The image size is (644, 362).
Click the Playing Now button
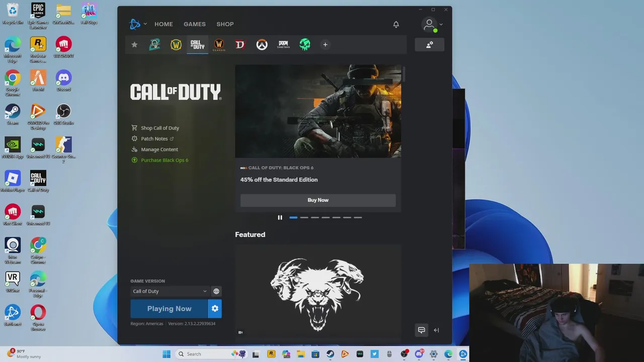tap(169, 309)
